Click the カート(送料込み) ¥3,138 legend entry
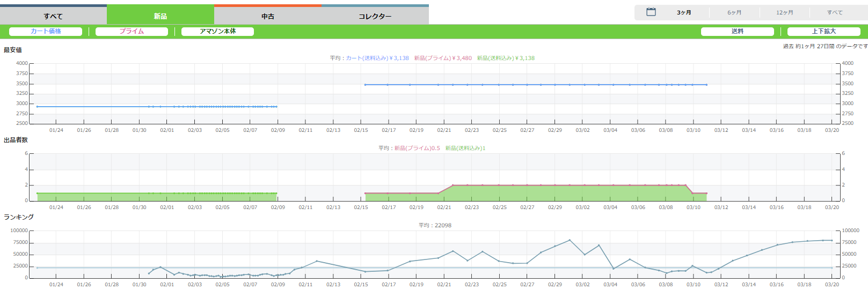Image resolution: width=868 pixels, height=290 pixels. click(x=377, y=58)
